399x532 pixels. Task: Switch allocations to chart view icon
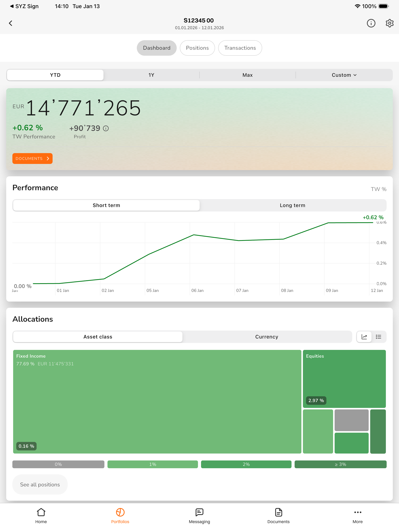point(364,337)
